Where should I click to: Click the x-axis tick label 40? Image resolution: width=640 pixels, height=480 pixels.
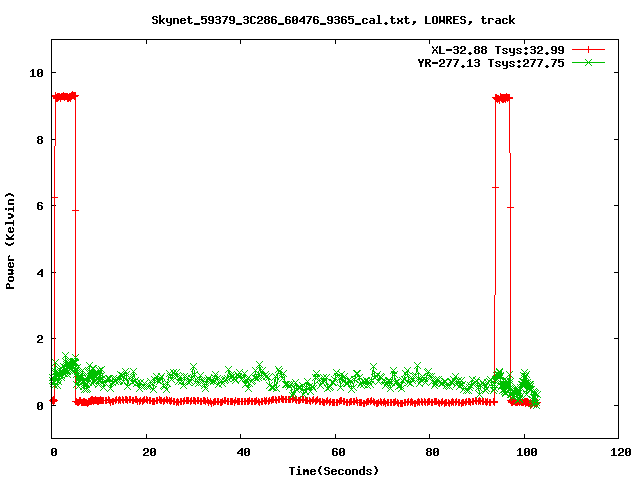(244, 452)
